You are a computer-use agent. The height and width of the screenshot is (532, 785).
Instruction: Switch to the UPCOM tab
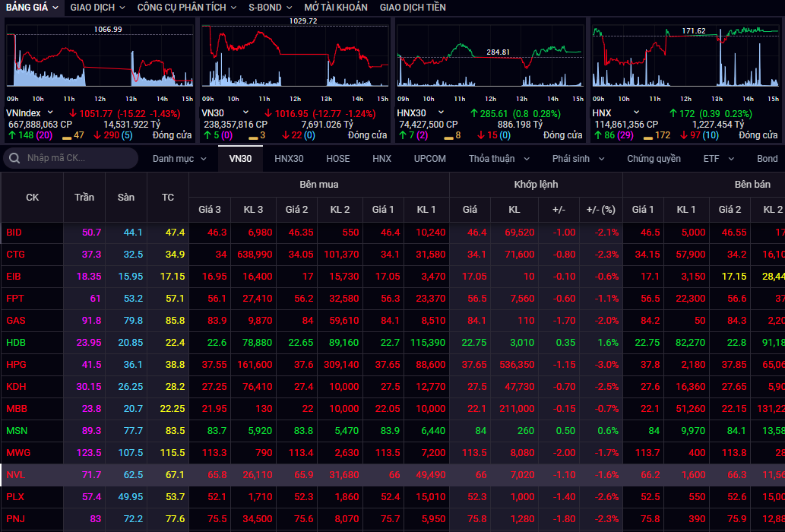pos(430,159)
